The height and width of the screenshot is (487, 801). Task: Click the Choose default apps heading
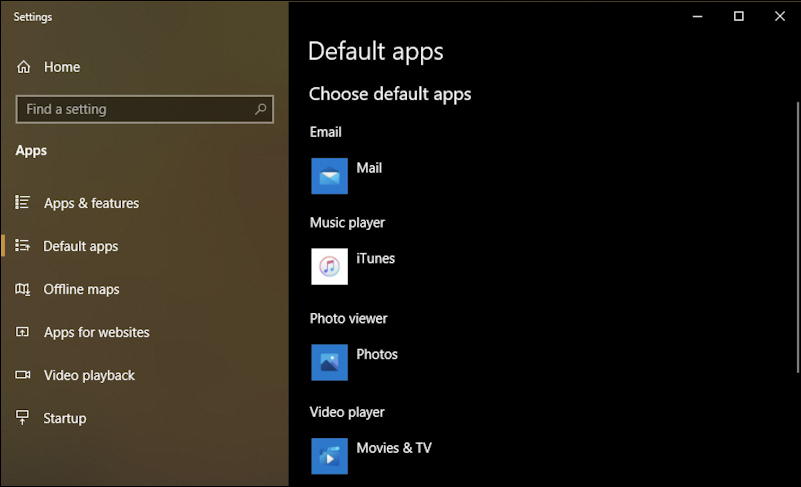[x=390, y=94]
